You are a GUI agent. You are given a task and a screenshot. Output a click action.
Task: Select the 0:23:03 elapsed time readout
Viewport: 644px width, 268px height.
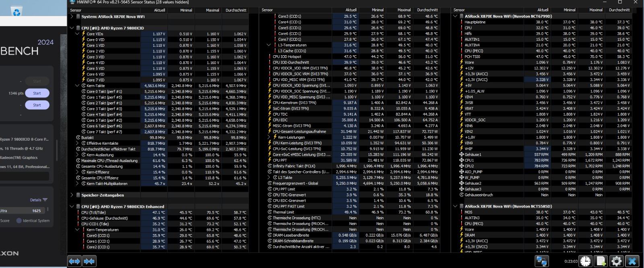(571, 262)
